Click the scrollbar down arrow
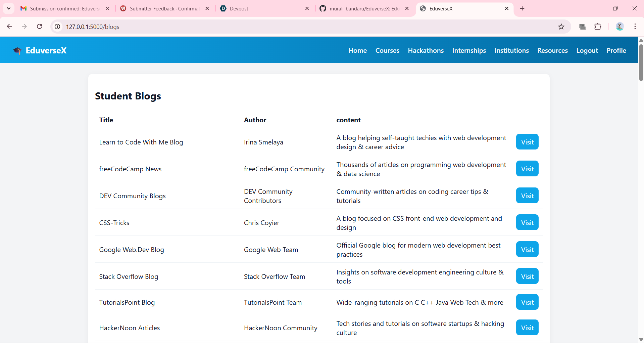Screen dimensions: 644x343 click(641, 339)
